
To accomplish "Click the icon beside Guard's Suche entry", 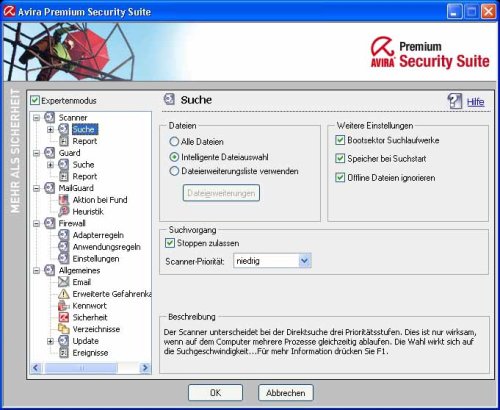I will point(63,164).
